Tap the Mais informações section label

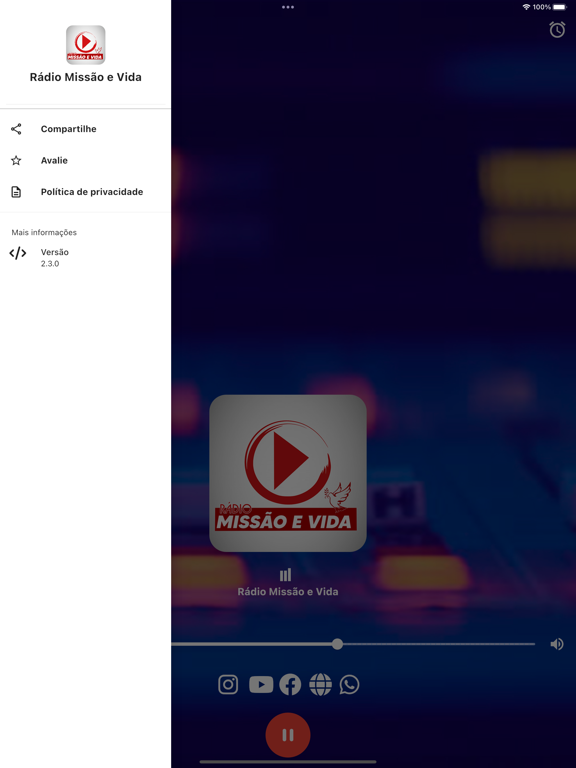(44, 232)
